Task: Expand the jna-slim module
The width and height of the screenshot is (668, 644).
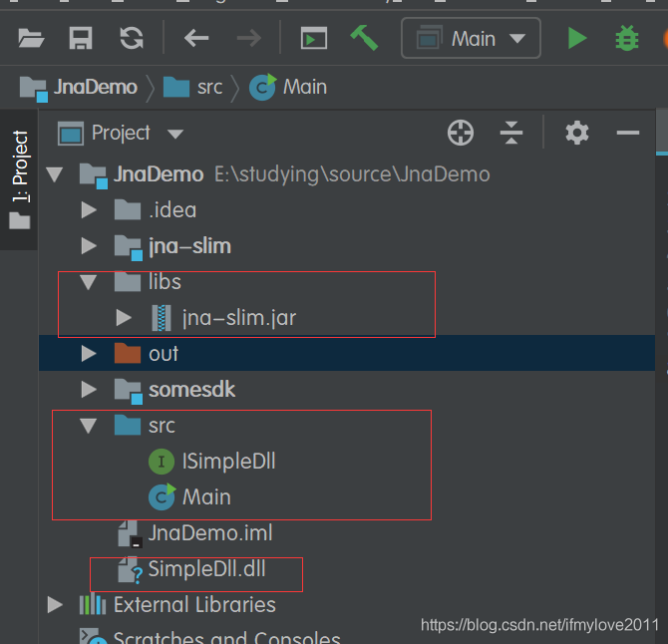Action: [89, 246]
